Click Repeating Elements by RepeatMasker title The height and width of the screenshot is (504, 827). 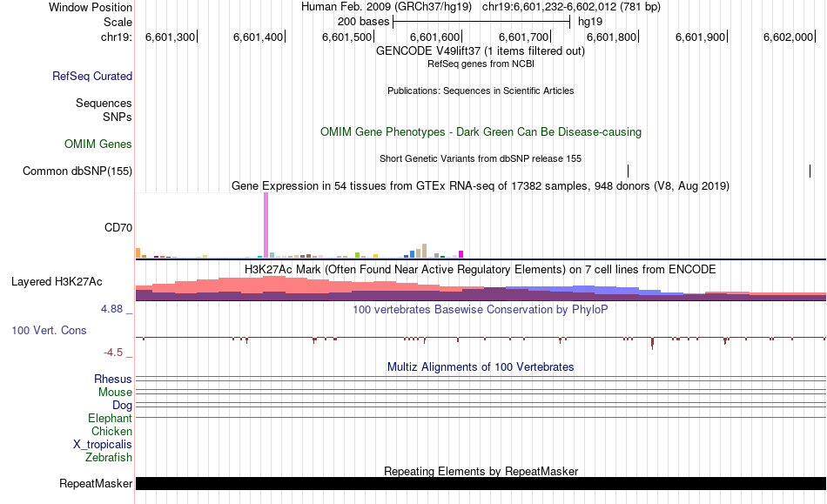(481, 471)
